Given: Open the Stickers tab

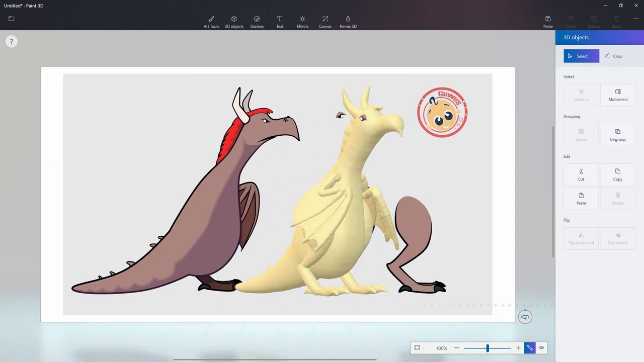Looking at the screenshot, I should pos(257,22).
